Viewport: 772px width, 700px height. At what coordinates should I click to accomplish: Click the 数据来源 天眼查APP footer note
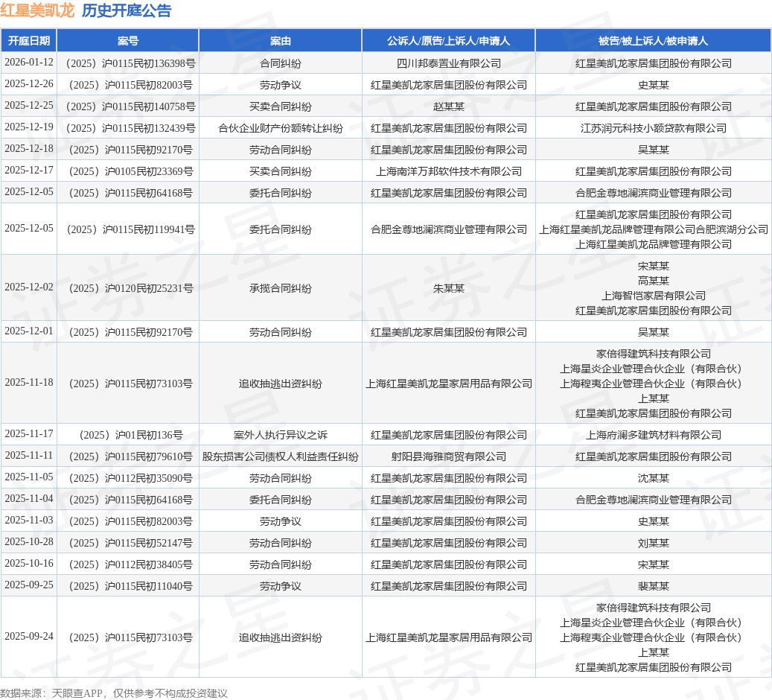point(113,693)
